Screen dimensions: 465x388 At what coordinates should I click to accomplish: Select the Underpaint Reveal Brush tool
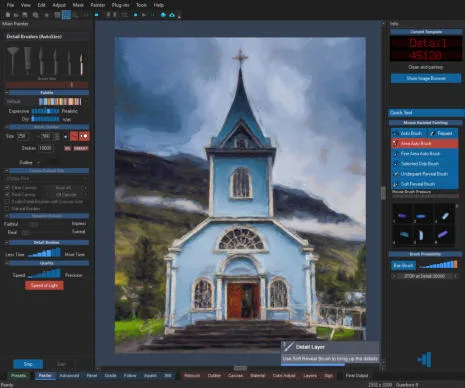425,174
